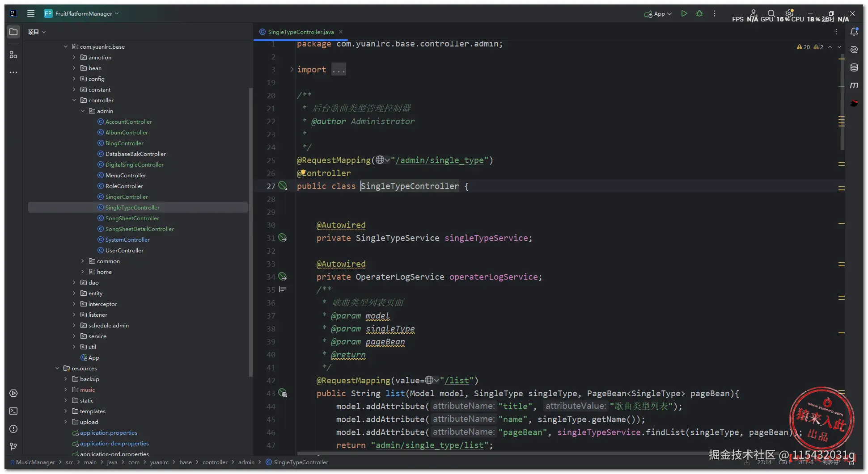This screenshot has height=474, width=868.
Task: Collapse the controller package
Action: coord(74,100)
